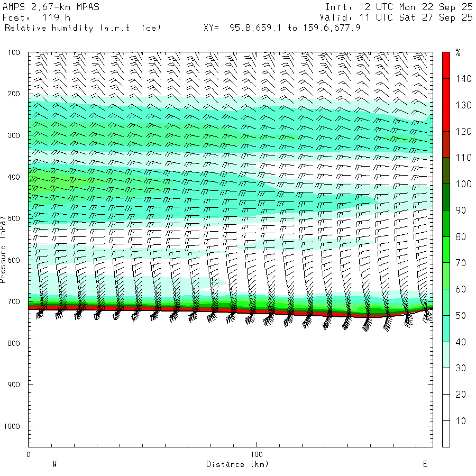Click the vertical "Pressure (hPa)" axis title
Image resolution: width=476 pixels, height=476 pixels.
pos(3,250)
